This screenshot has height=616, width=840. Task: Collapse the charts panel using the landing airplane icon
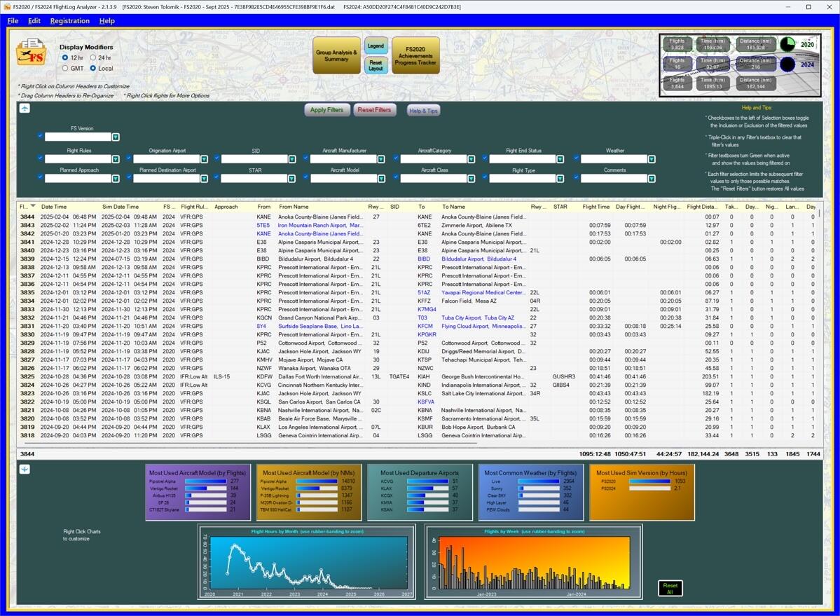pos(25,470)
